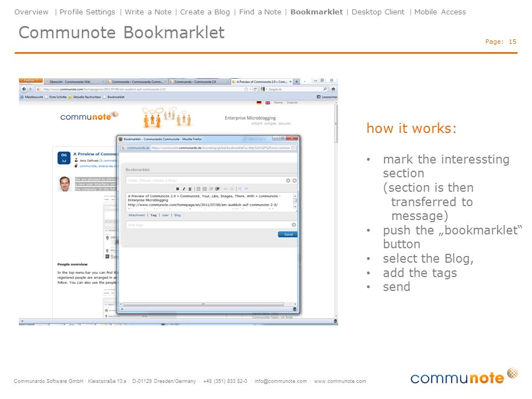Image resolution: width=532 pixels, height=399 pixels.
Task: Click the Home link on Communote site
Action: click(x=278, y=103)
